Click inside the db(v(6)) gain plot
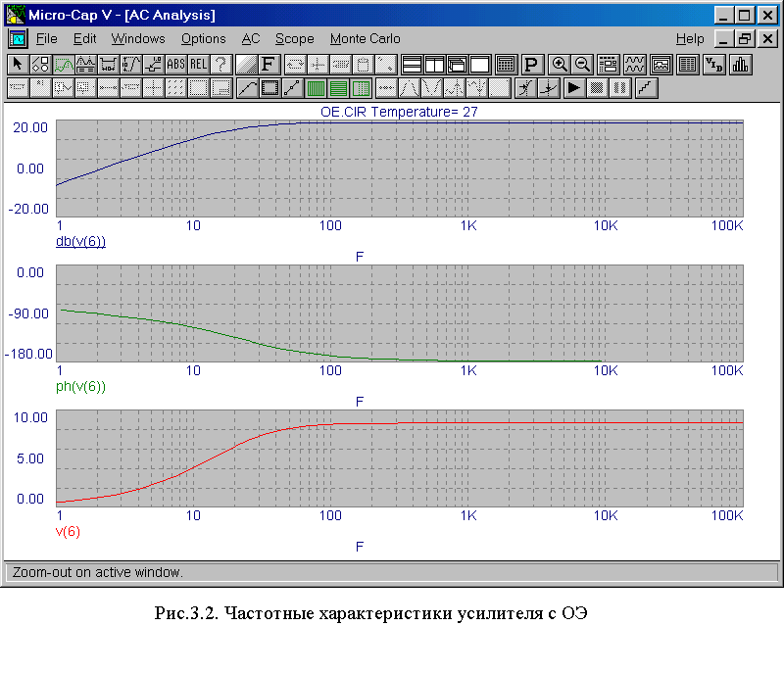Viewport: 784px width, 674px height. coord(400,168)
